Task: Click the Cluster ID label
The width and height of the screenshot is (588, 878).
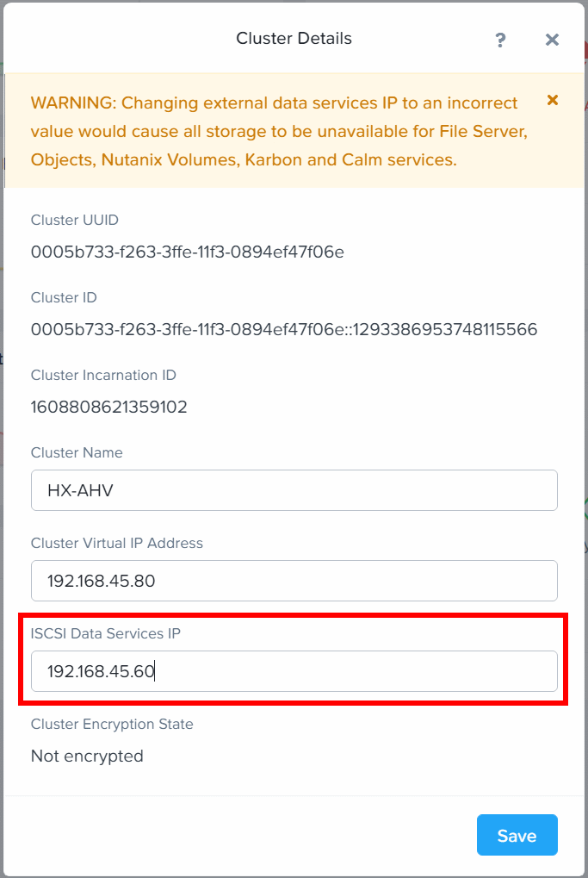Action: coord(64,297)
